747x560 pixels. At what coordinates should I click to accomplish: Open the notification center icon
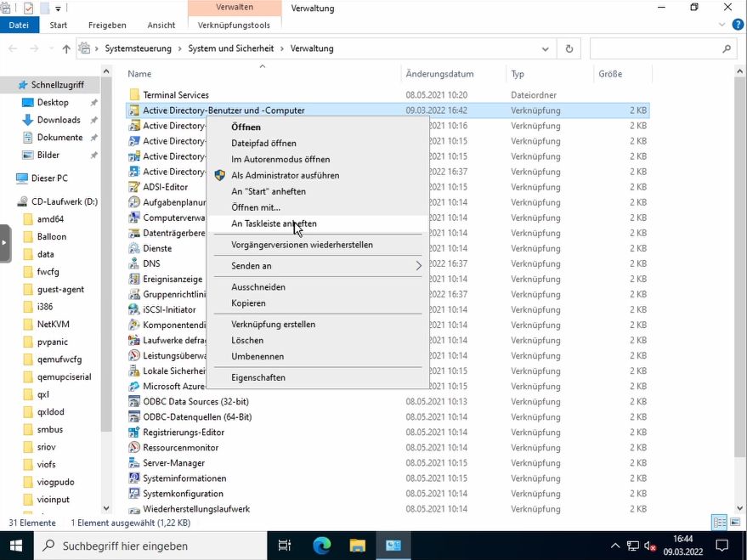tap(722, 546)
